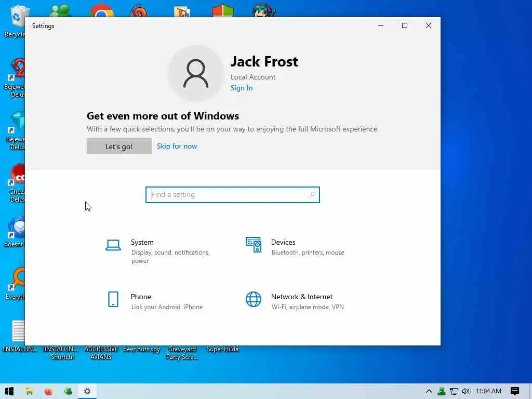Open the Devices settings category

[x=295, y=247]
